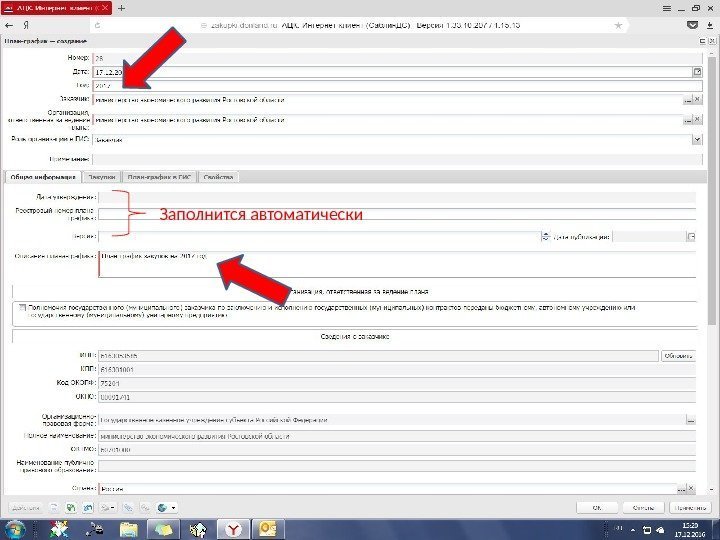
Task: Switch to the Общая информация tab
Action: 43,177
